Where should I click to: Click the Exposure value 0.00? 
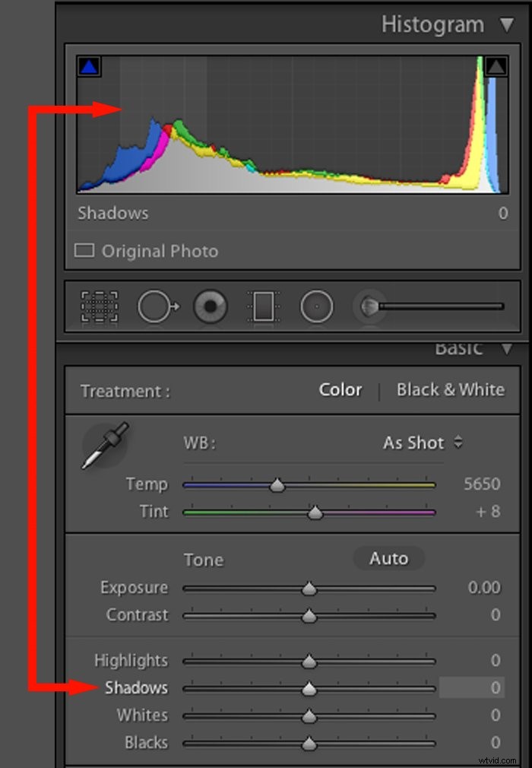pos(484,587)
